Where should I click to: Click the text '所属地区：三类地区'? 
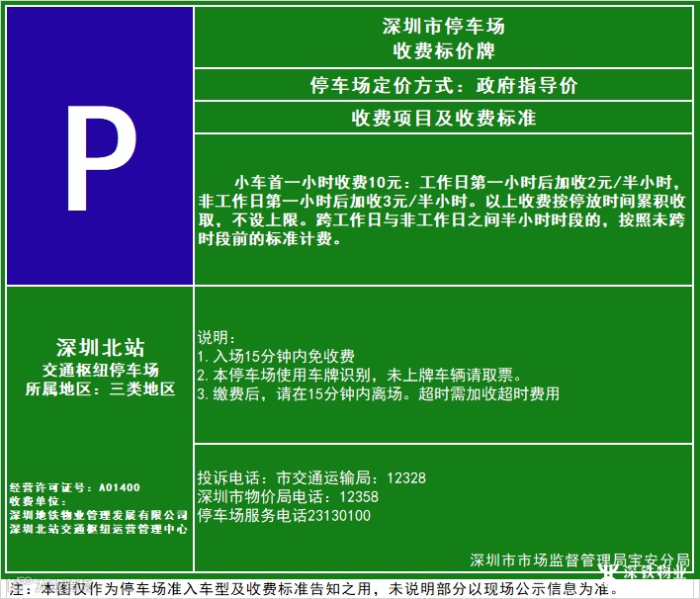coord(101,388)
